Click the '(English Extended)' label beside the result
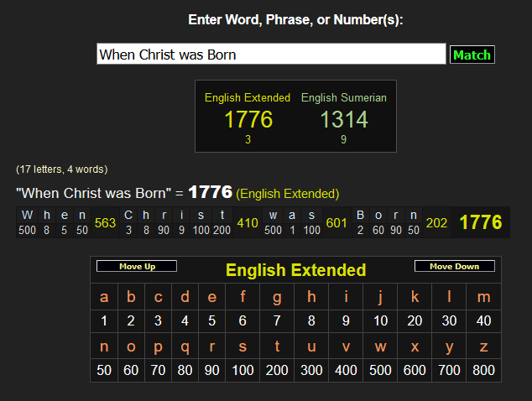Image resolution: width=532 pixels, height=401 pixels. pyautogui.click(x=288, y=194)
